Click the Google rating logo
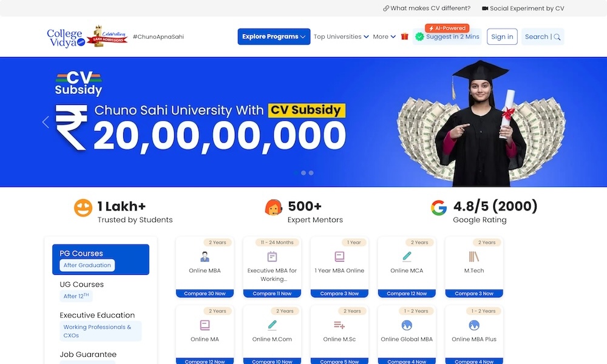 (x=439, y=207)
